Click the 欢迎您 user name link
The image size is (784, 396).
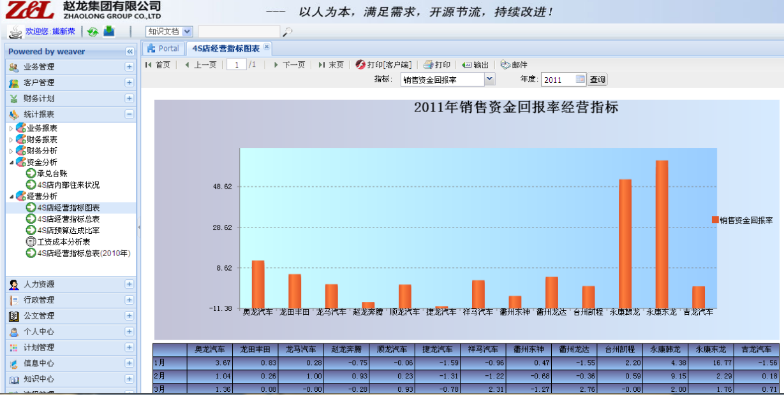[50, 31]
